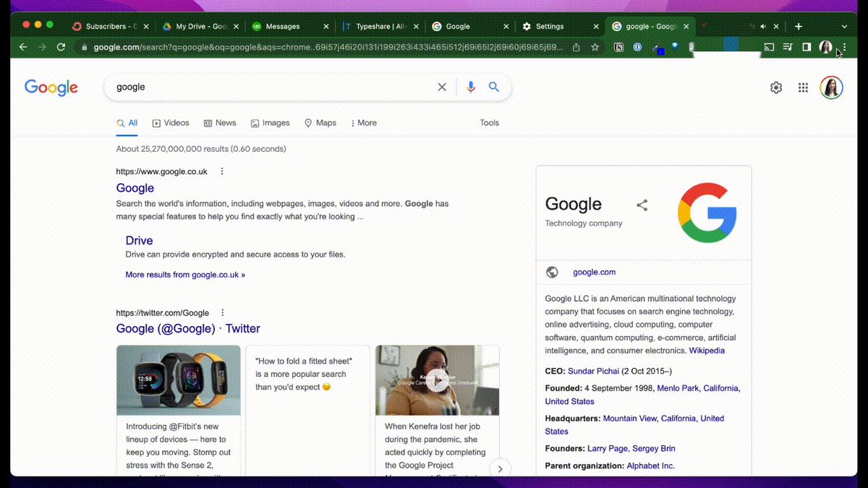Show next tweets with carousel arrow
The width and height of the screenshot is (868, 488).
[500, 469]
